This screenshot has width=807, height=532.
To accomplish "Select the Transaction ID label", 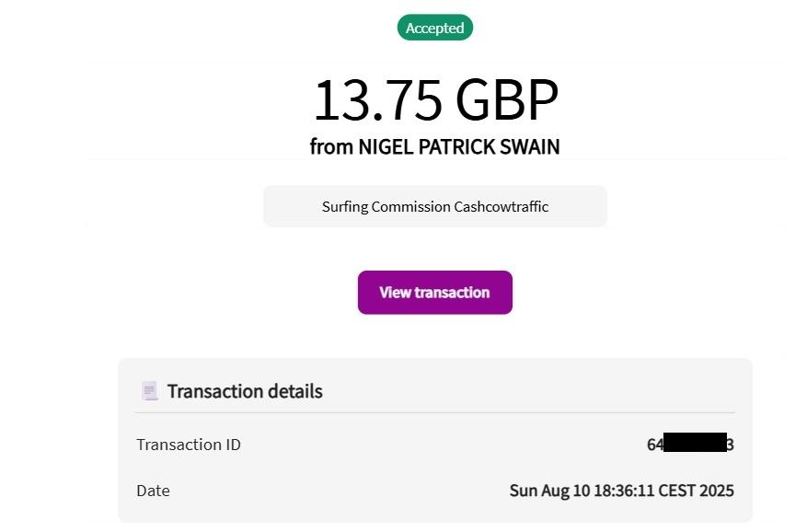I will 189,445.
